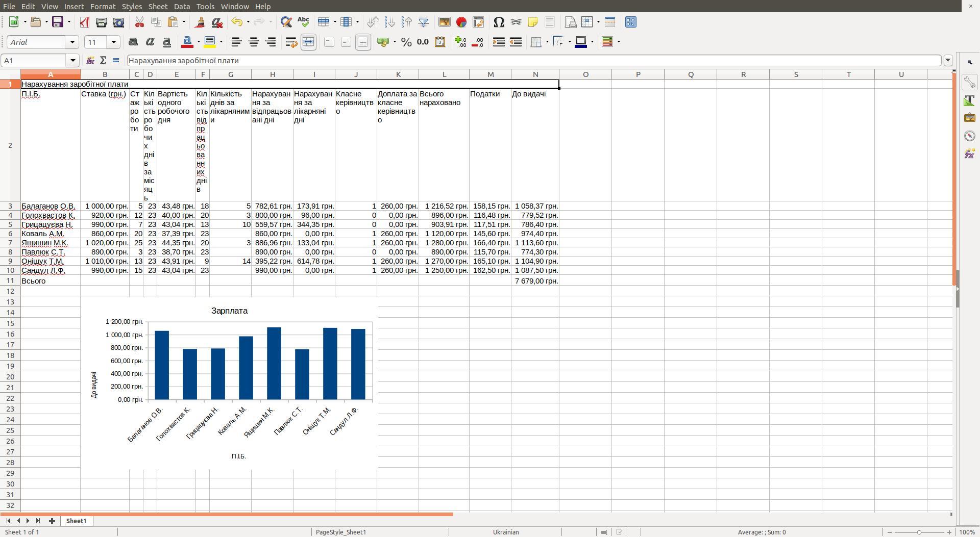Open the conditional formatting dropdown arrow
Viewport: 980px width, 537px height.
click(x=619, y=42)
